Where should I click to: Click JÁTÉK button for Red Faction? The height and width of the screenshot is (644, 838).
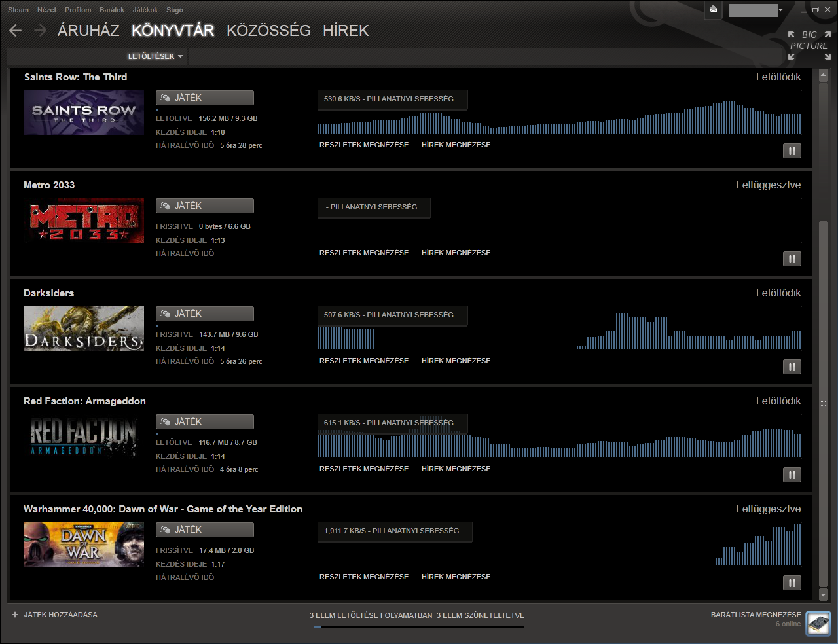coord(205,422)
